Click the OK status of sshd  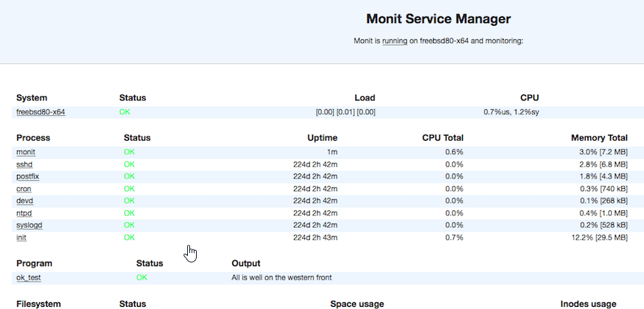click(130, 164)
